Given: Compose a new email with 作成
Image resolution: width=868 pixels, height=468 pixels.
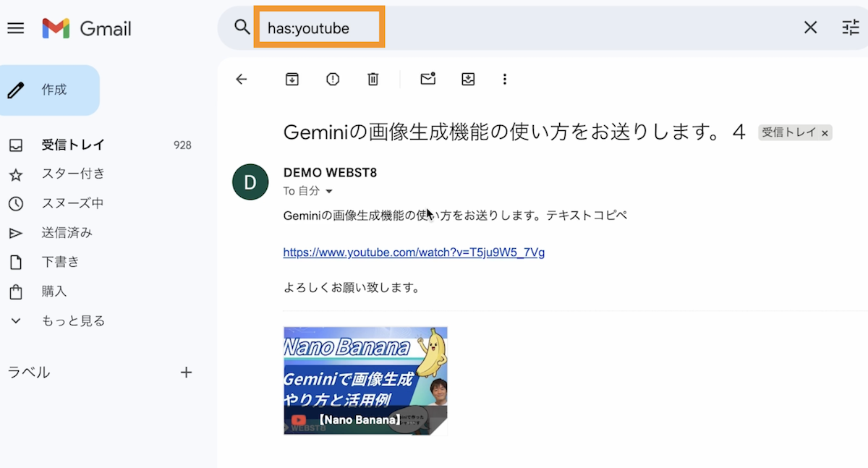Looking at the screenshot, I should [49, 90].
